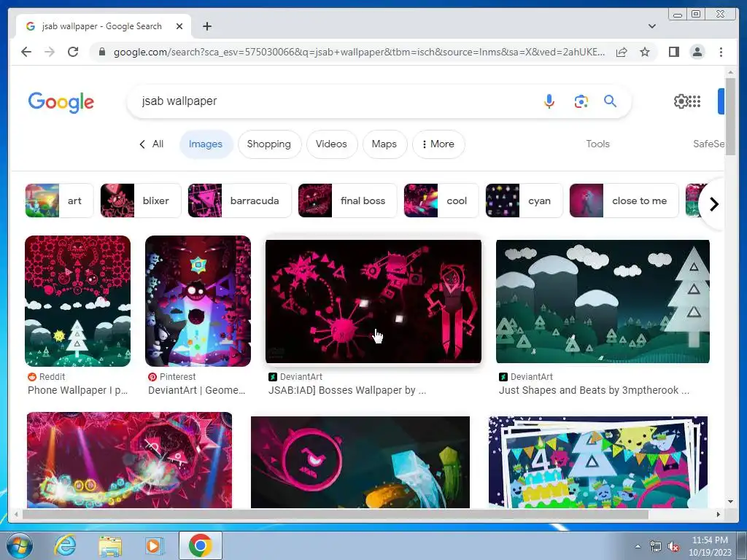
Task: Open the Reddit Phone Wallpaper image
Action: click(x=77, y=301)
